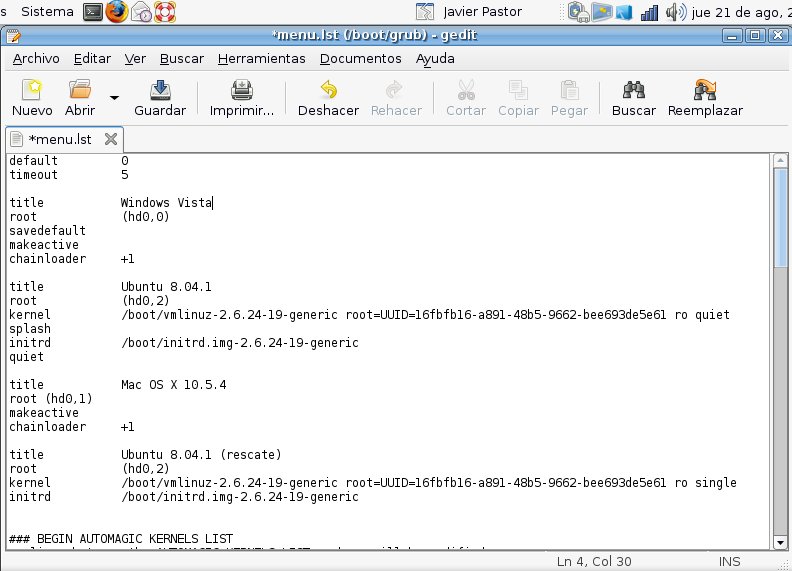792x571 pixels.
Task: Click 'Ln 4, Col 30' in status bar
Action: [x=594, y=561]
